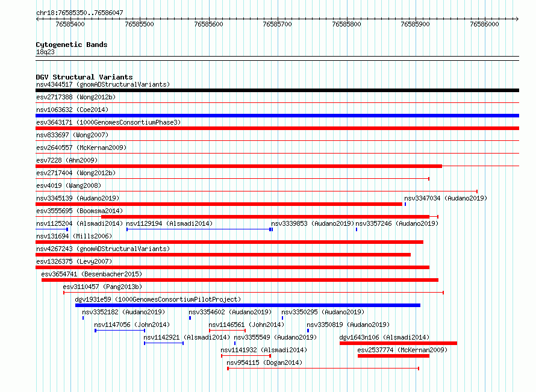Select the blue dgv1931e59 variant bar
The height and width of the screenshot is (392, 536).
248,305
